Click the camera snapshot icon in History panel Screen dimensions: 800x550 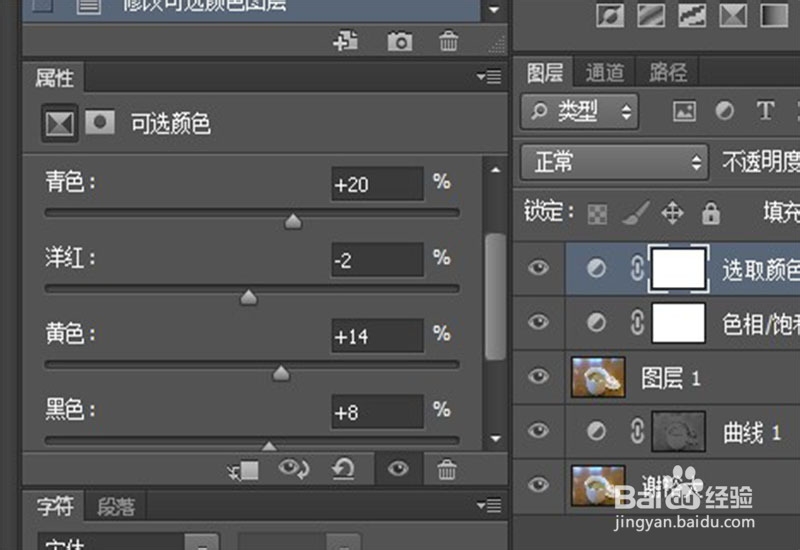399,41
